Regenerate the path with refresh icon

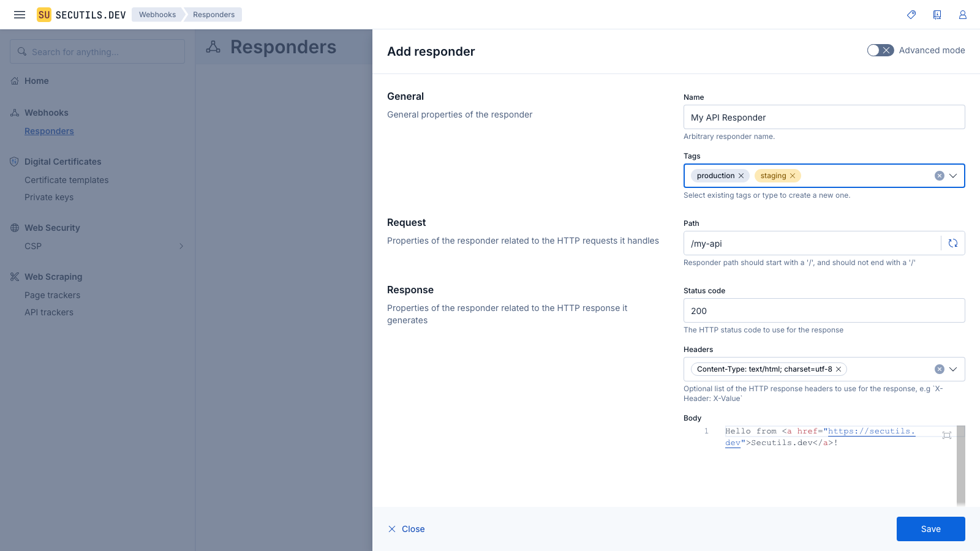[x=953, y=243]
